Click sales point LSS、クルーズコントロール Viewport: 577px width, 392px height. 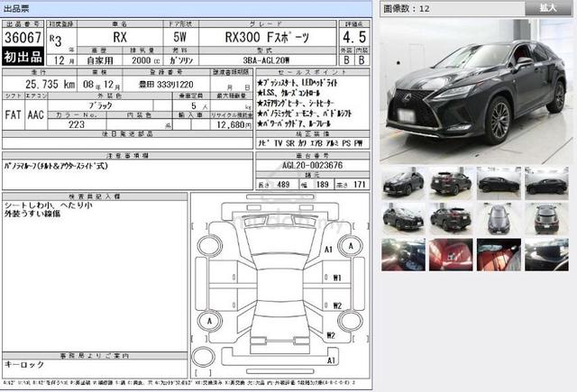288,93
